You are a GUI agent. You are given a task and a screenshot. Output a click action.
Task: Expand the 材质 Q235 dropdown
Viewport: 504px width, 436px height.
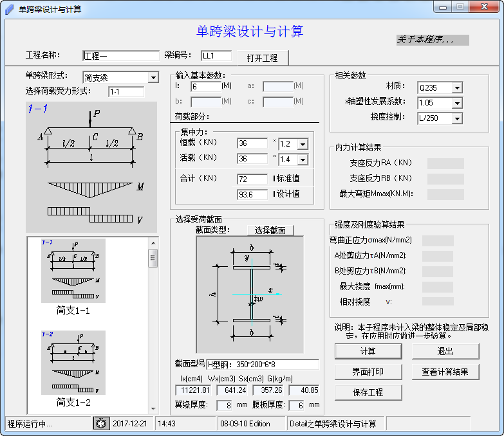point(457,87)
